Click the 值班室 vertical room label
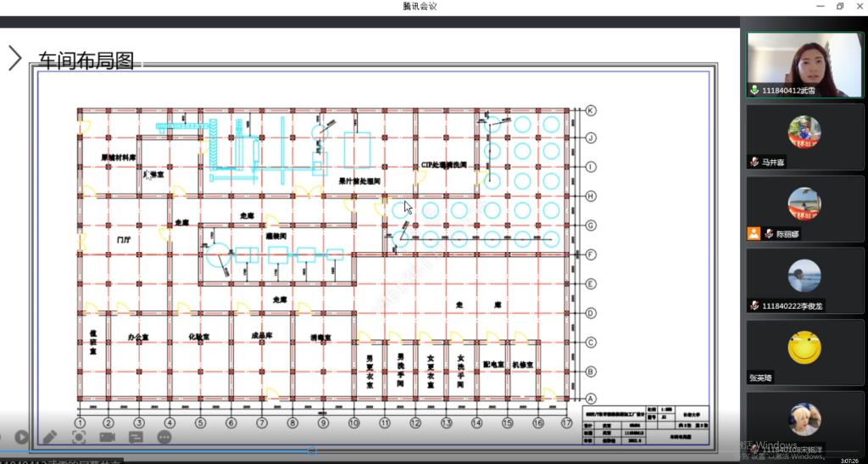Screen dimensions: 868x464 (x=93, y=342)
